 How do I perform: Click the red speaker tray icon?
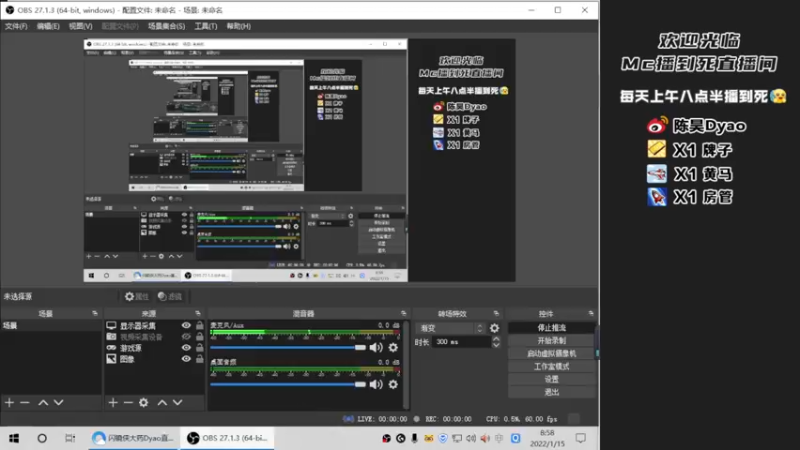(485, 438)
